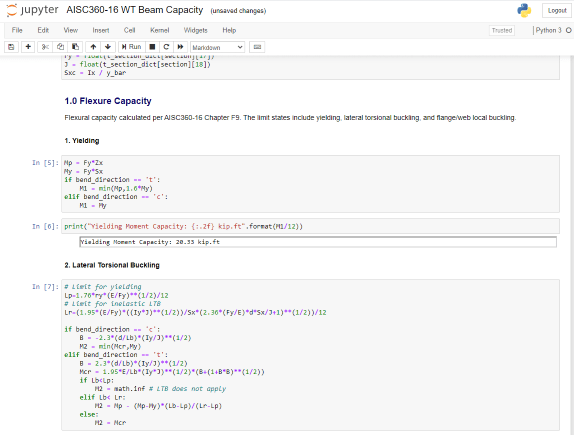
Task: Click the unsaved changes status text
Action: 238,11
